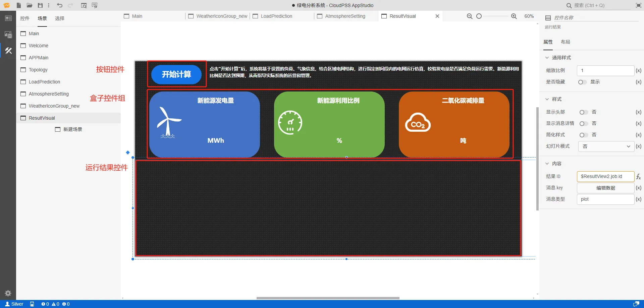Open the more-options menu next to save
The width and height of the screenshot is (644, 308).
[49, 5]
